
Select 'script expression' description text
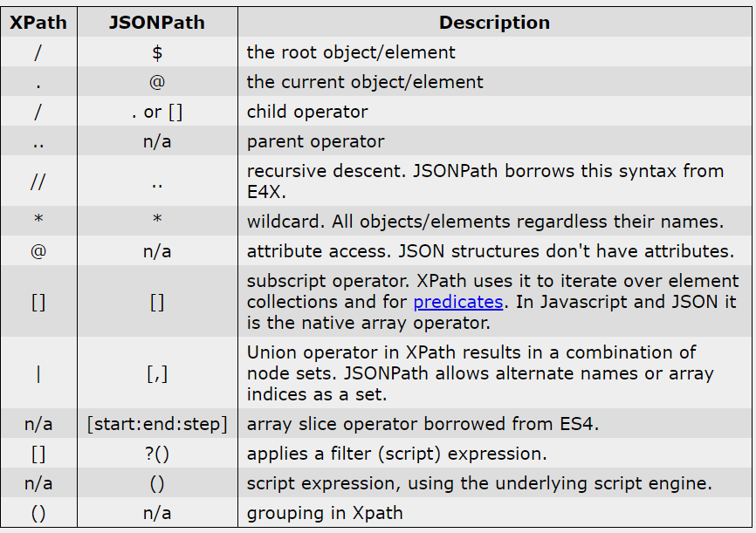tap(480, 483)
